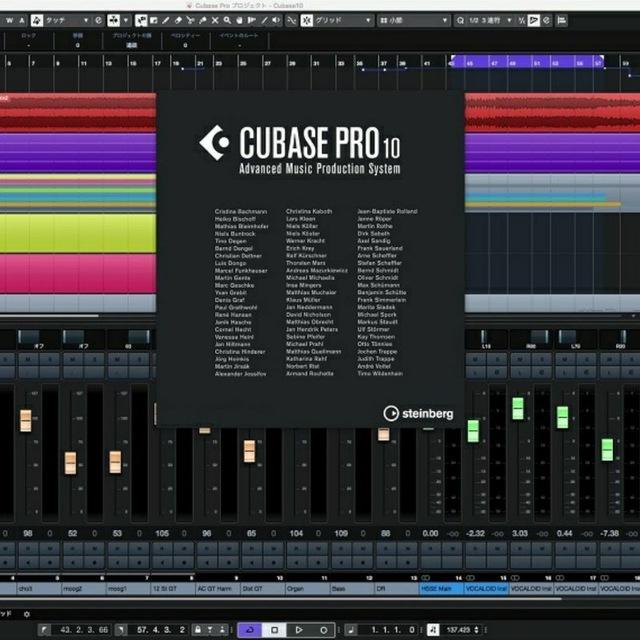Viewport: 640px width, 640px height.
Task: Select the Mute X tool
Action: point(215,20)
